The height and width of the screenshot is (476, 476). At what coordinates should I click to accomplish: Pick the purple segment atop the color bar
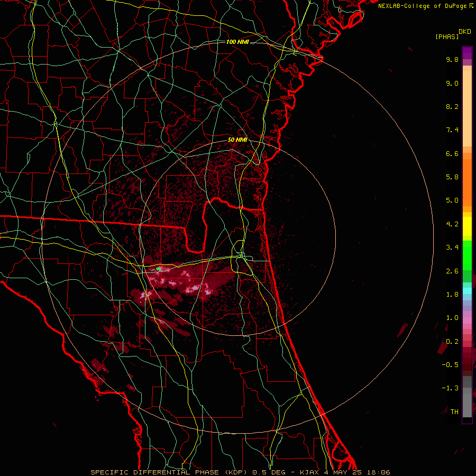[467, 53]
